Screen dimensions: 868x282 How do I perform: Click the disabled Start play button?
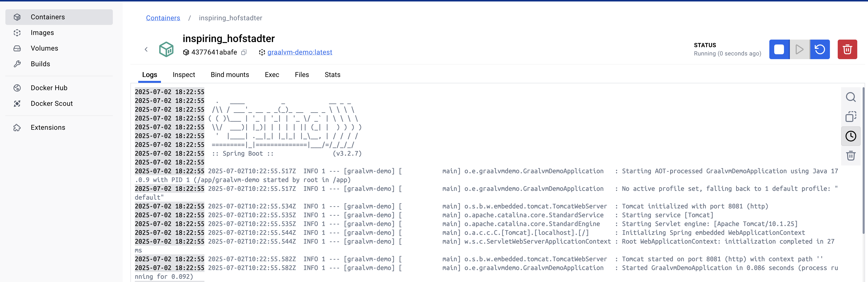[x=799, y=50]
